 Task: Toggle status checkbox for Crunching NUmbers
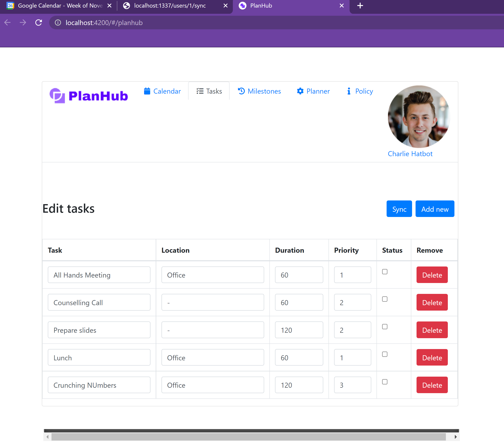384,382
